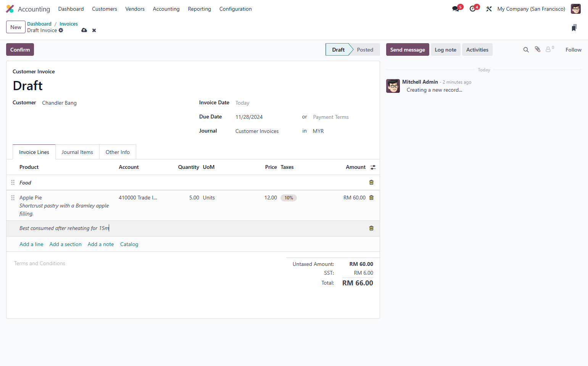Switch to the Journal Items tab

tap(77, 152)
